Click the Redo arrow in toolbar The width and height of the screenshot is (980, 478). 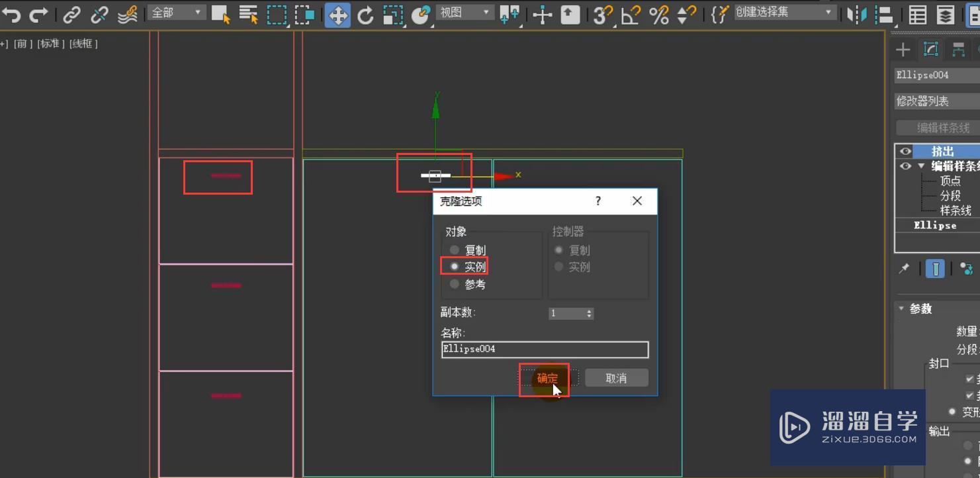tap(40, 14)
